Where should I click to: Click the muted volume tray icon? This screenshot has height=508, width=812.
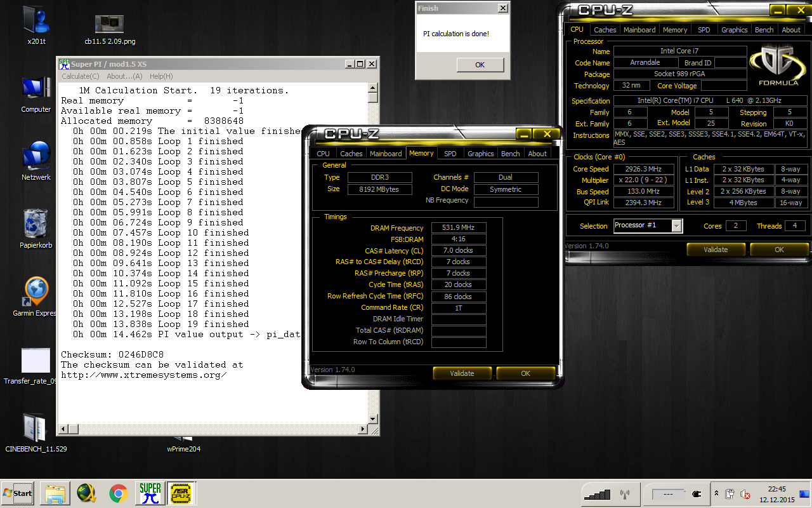coord(745,494)
